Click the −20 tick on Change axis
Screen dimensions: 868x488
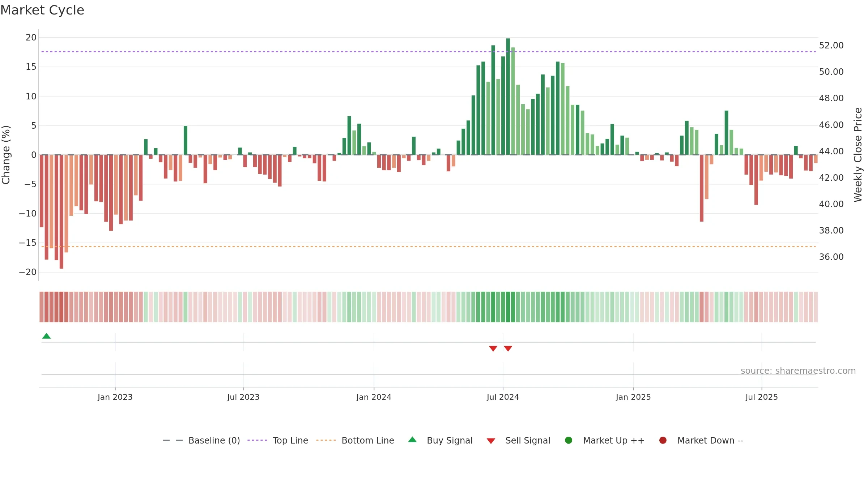[x=28, y=272]
